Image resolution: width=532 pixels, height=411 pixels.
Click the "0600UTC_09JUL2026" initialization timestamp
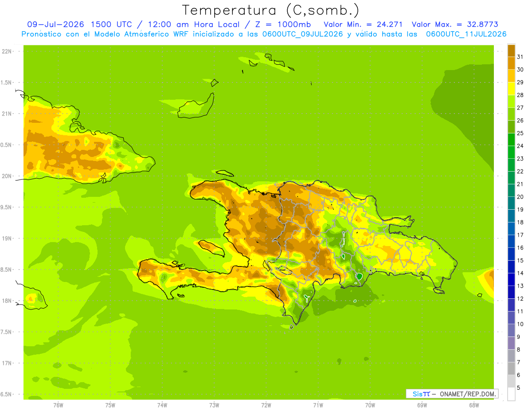pyautogui.click(x=303, y=34)
